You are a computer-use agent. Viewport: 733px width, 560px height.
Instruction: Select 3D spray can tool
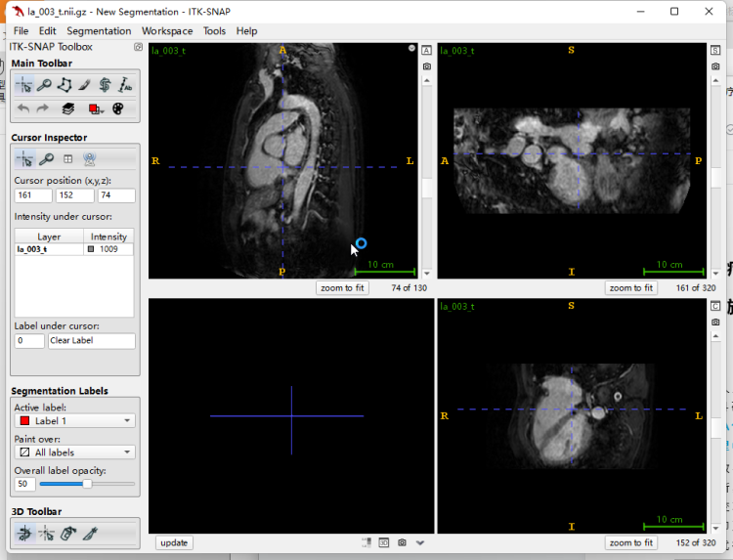[x=68, y=533]
